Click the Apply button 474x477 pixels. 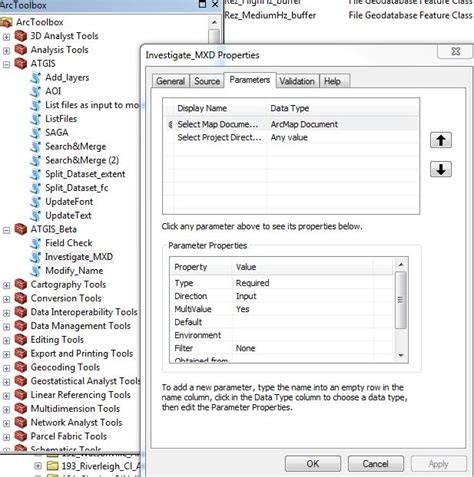pos(439,464)
